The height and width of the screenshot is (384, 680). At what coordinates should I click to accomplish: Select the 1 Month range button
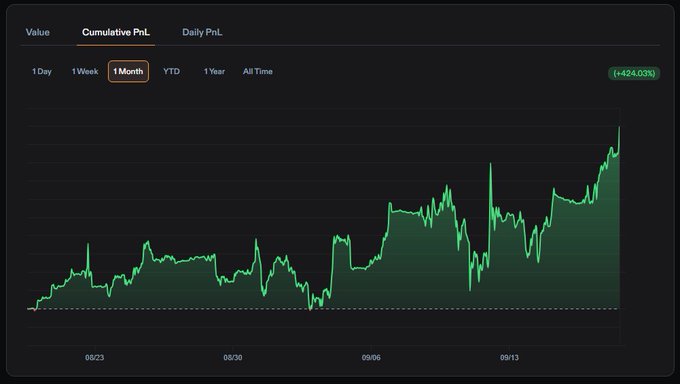pyautogui.click(x=128, y=72)
